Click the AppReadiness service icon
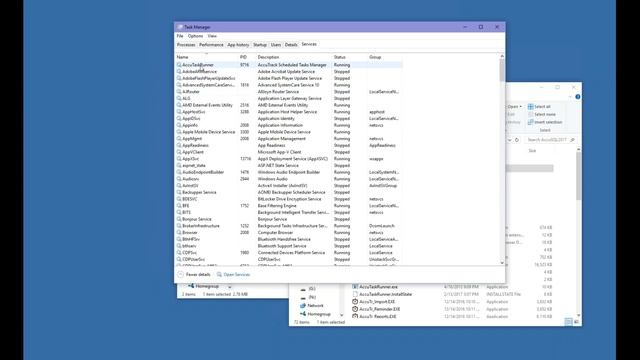 [179, 145]
